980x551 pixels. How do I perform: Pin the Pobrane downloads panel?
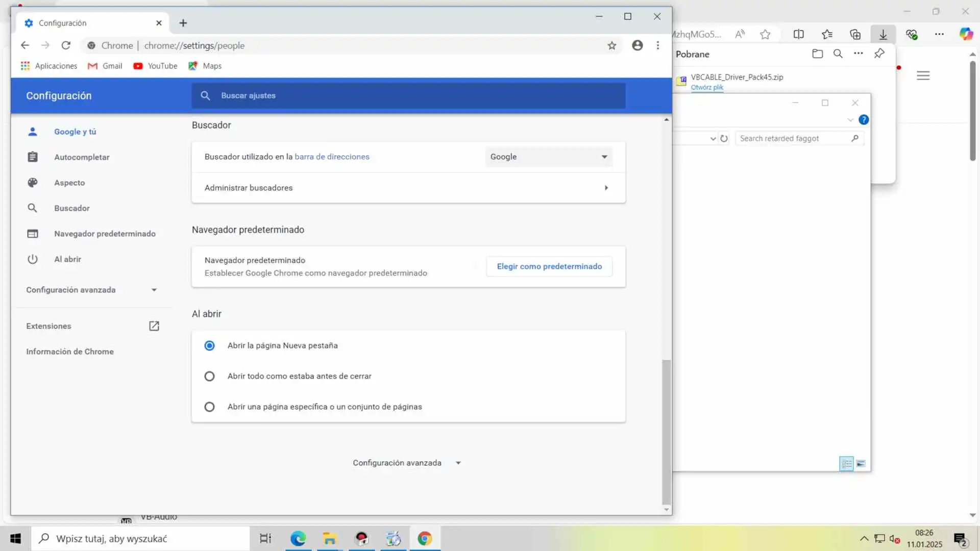(879, 54)
